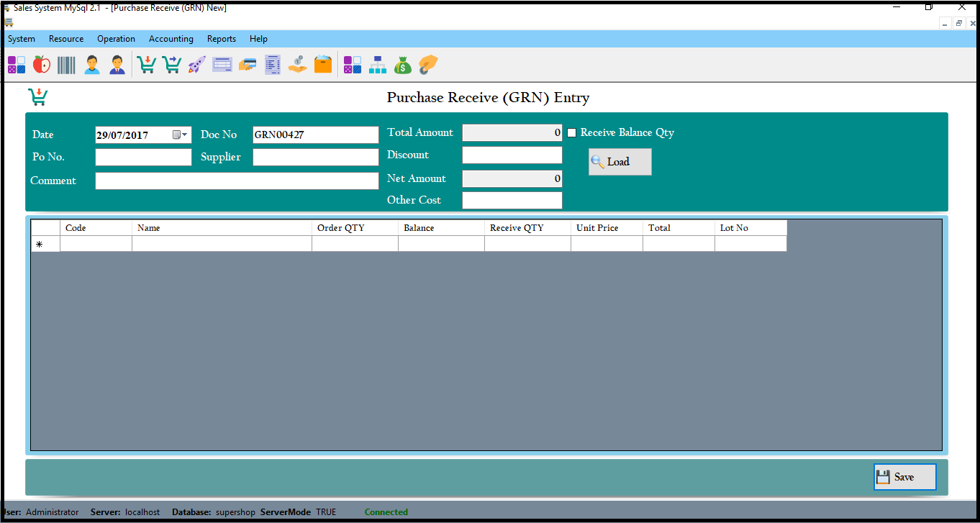Screen dimensions: 980x523
Task: Click the businessman in suit icon
Action: pyautogui.click(x=117, y=65)
